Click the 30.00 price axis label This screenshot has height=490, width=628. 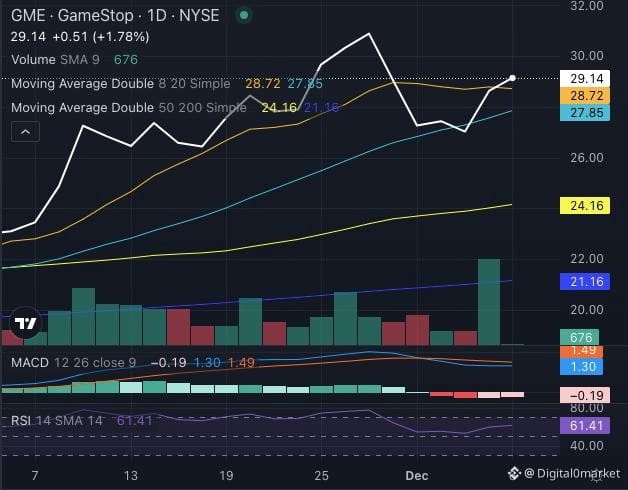point(587,55)
